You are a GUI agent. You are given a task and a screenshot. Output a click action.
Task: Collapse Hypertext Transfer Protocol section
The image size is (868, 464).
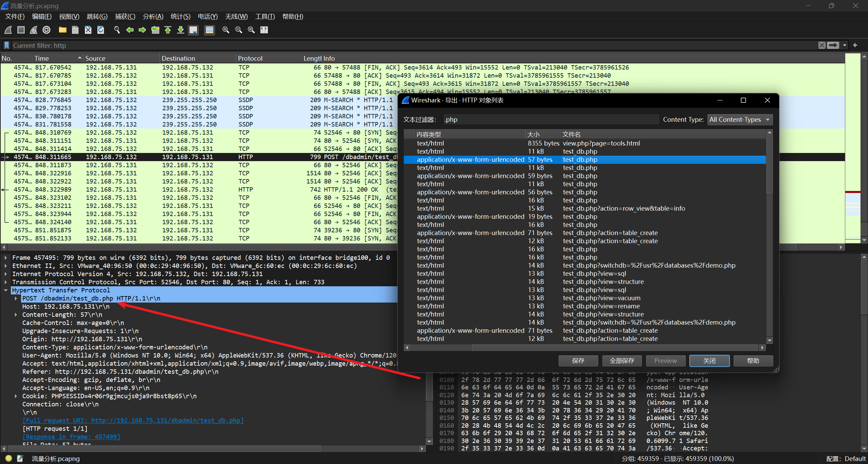coord(6,290)
